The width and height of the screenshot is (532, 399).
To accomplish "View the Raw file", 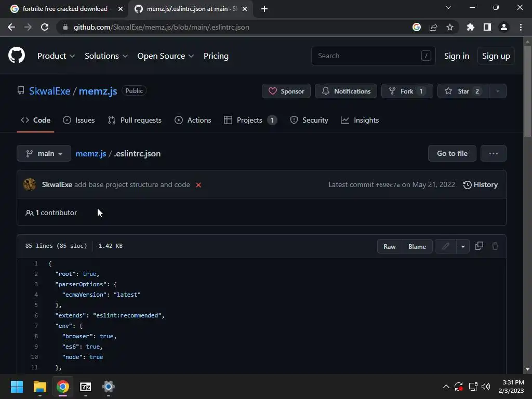I will 390,246.
